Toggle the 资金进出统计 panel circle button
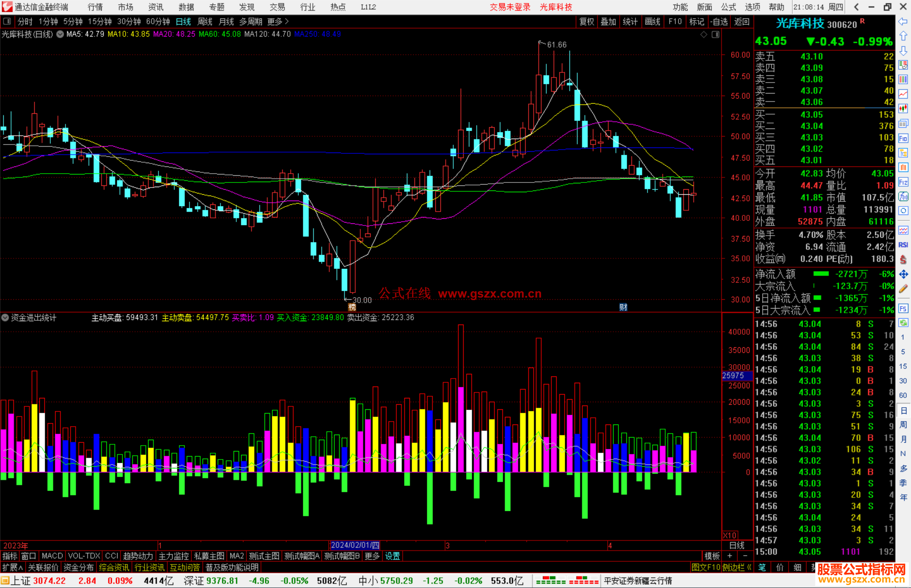Viewport: 911px width, 588px height. tap(5, 317)
